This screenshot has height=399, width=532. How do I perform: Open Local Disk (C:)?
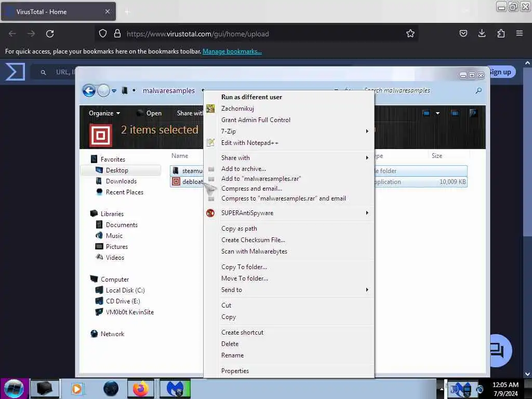coord(125,290)
